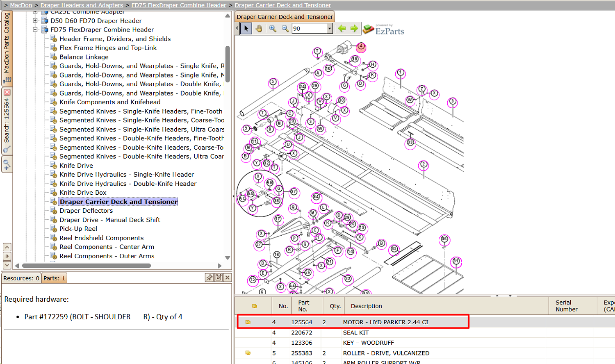Select the SEAL KIT row 220672

point(425,332)
